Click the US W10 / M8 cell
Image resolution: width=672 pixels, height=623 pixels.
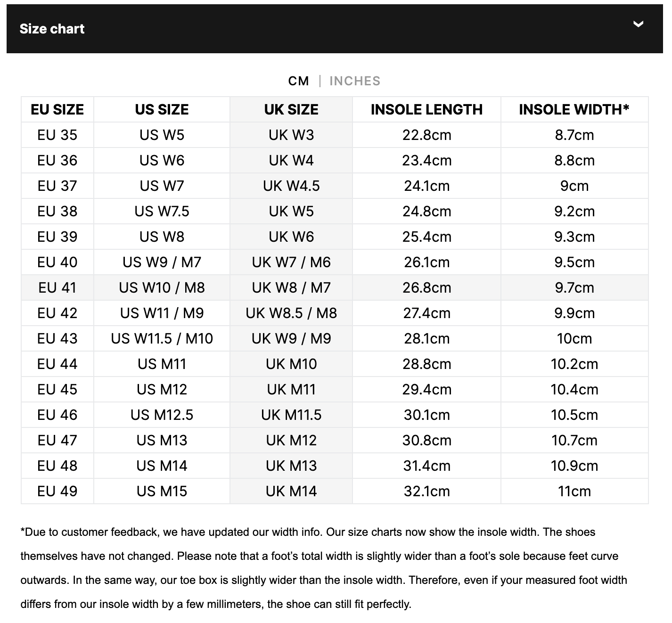coord(162,287)
